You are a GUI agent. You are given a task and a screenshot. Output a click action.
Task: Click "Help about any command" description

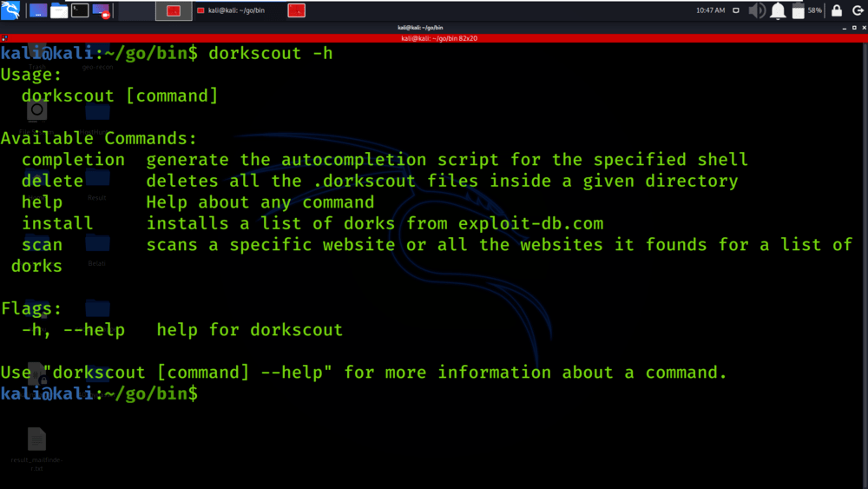[260, 202]
